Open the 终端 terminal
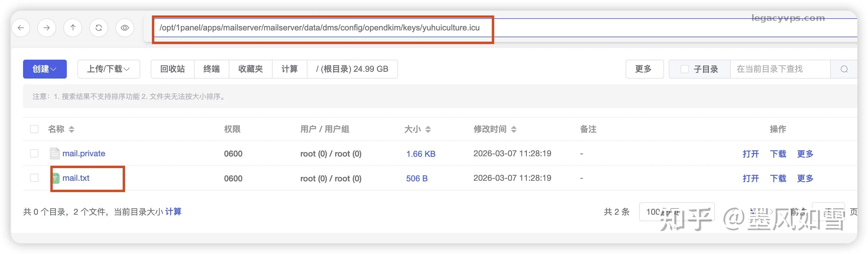 [212, 69]
